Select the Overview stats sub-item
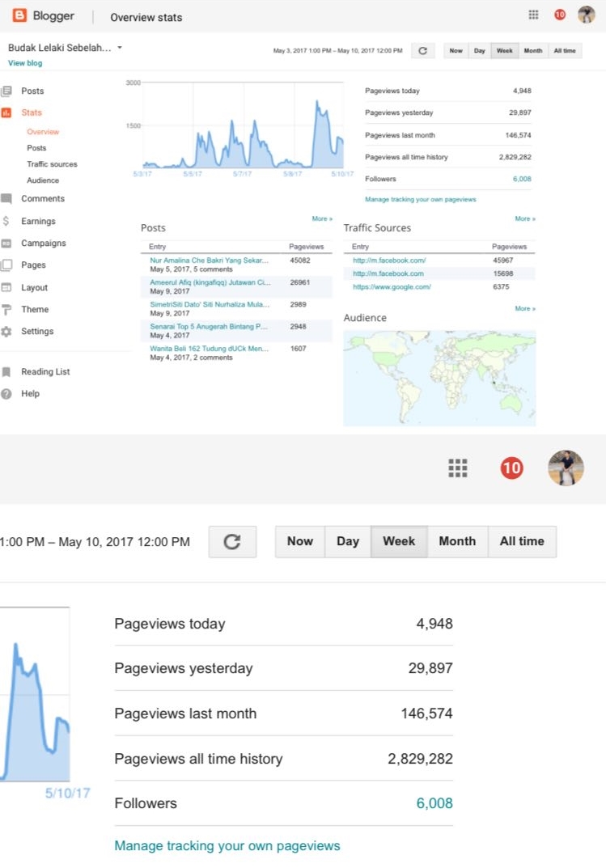606x868 pixels. pyautogui.click(x=43, y=132)
